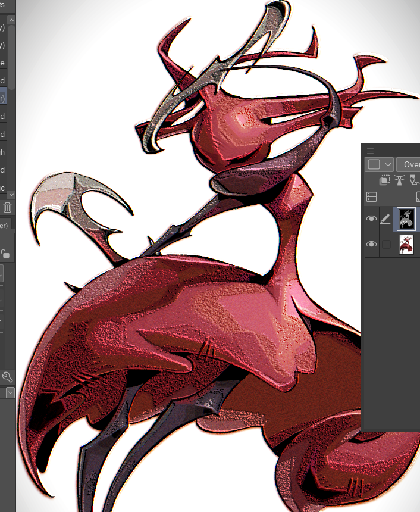
Task: Click the unlocked padlock icon in left panel
Action: tap(5, 254)
